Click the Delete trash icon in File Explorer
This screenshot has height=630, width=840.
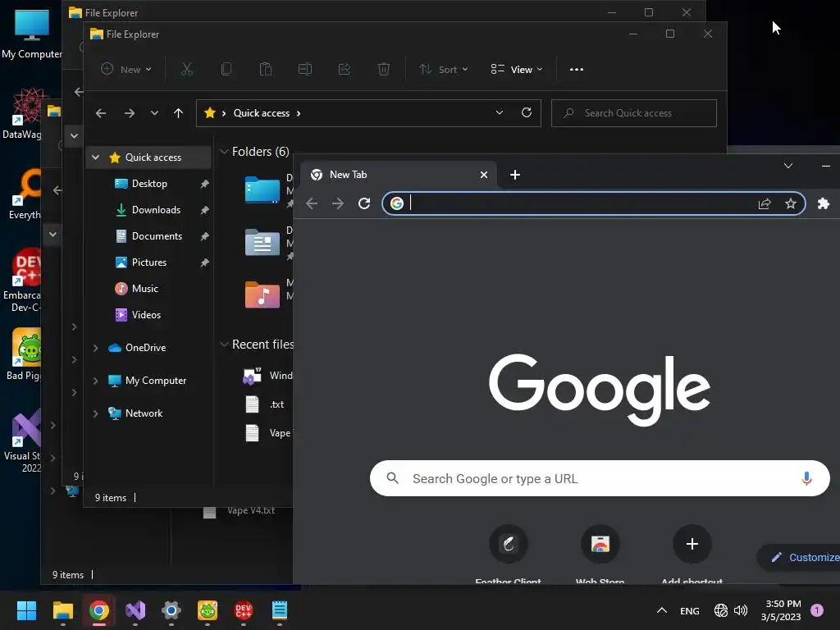pyautogui.click(x=384, y=69)
